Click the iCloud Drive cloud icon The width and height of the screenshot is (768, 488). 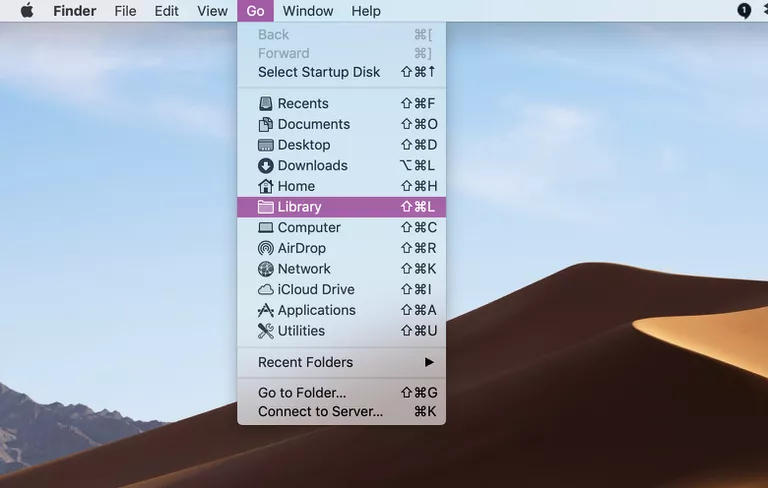(265, 290)
